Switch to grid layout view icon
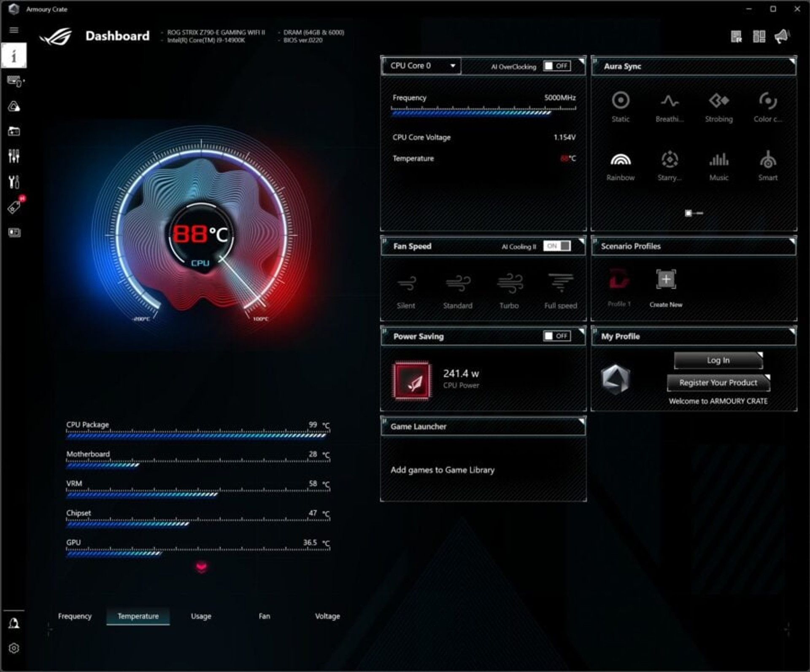Viewport: 810px width, 672px height. coord(759,36)
